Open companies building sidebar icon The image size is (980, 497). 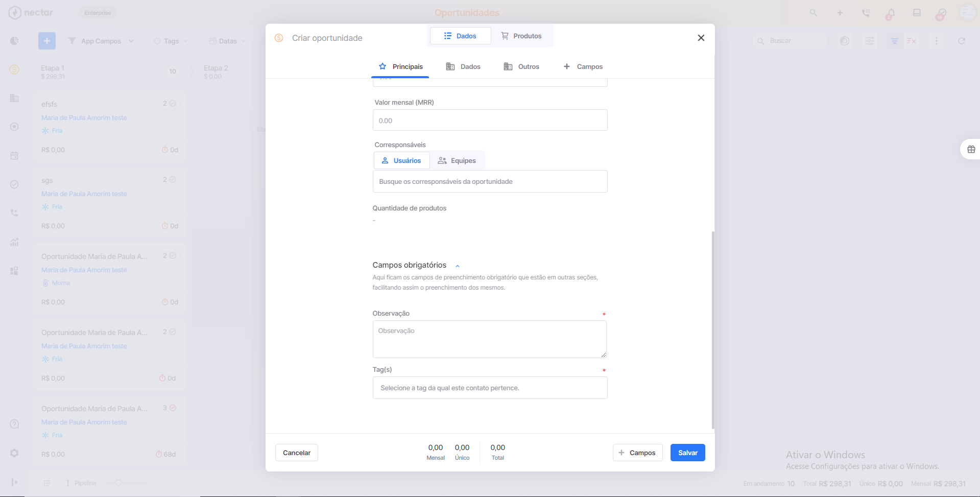[14, 98]
